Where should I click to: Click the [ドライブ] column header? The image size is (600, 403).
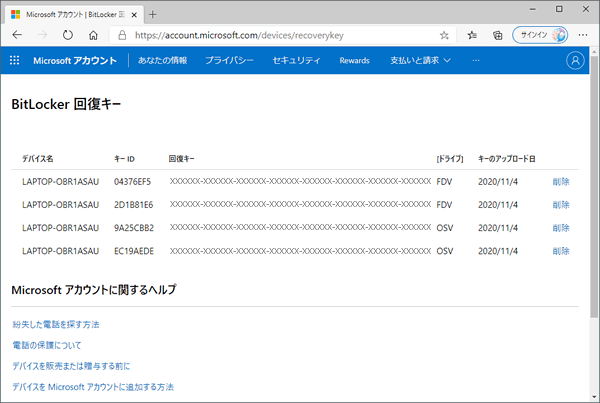click(450, 159)
